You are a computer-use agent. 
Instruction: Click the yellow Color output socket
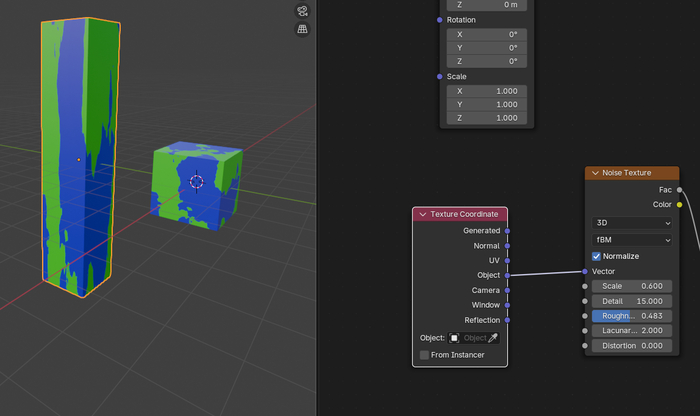pos(679,205)
